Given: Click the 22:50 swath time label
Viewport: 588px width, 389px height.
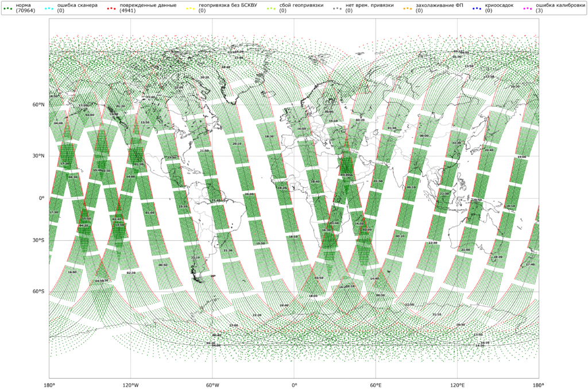Looking at the screenshot, I should click(x=409, y=305).
